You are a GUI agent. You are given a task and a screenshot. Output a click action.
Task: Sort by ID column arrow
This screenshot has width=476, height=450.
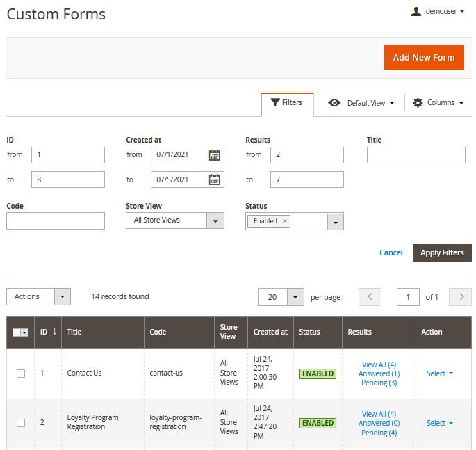coord(54,332)
